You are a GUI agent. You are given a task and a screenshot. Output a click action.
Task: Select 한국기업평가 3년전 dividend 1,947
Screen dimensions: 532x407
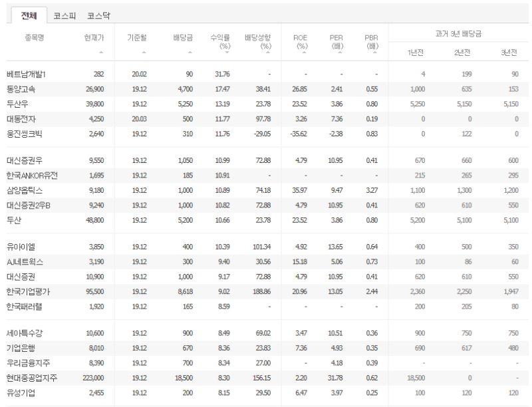[511, 292]
